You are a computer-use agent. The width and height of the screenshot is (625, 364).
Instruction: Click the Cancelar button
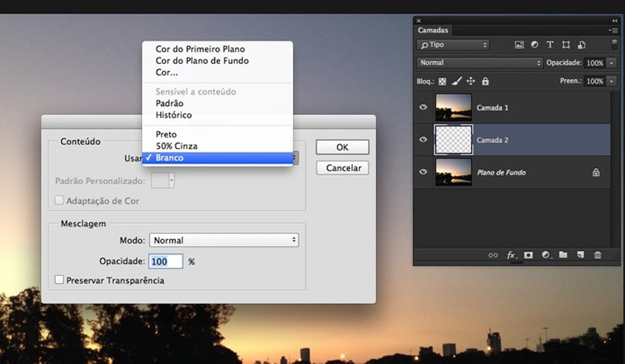coord(343,168)
